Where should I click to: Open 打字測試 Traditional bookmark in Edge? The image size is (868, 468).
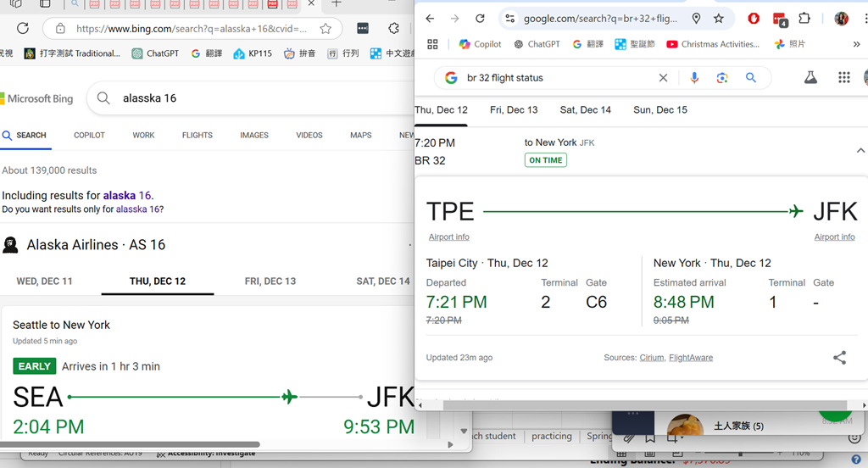[72, 53]
